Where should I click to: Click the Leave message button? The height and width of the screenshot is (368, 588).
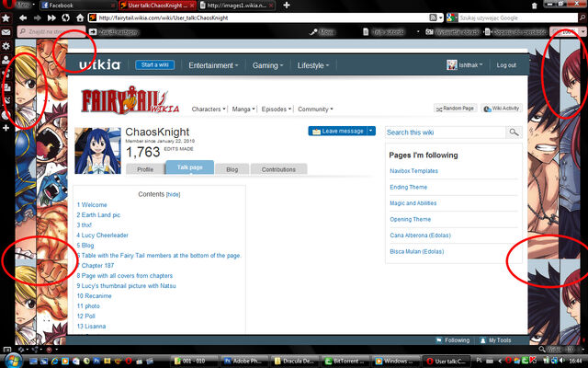pyautogui.click(x=337, y=131)
